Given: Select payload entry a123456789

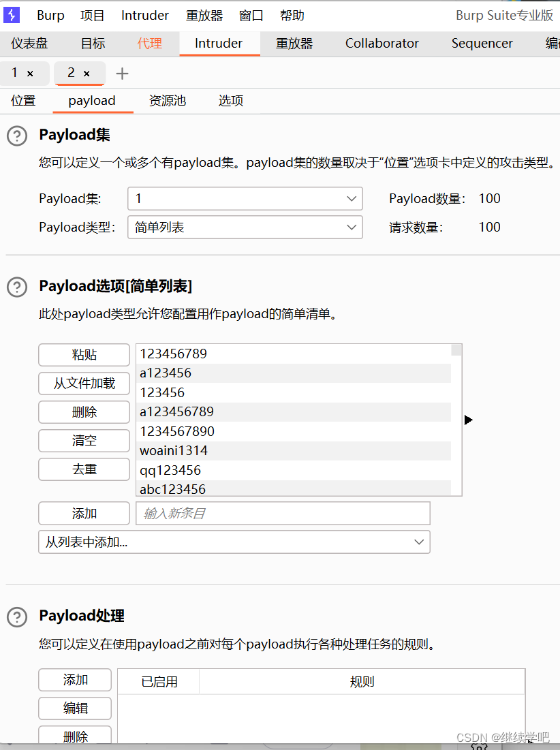Looking at the screenshot, I should pyautogui.click(x=294, y=412).
